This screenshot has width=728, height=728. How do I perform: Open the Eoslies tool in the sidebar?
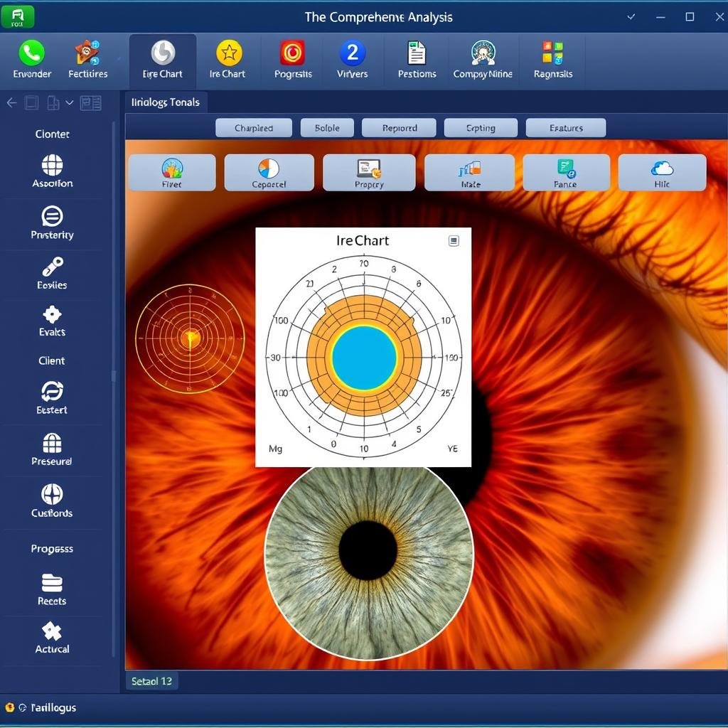(x=51, y=274)
